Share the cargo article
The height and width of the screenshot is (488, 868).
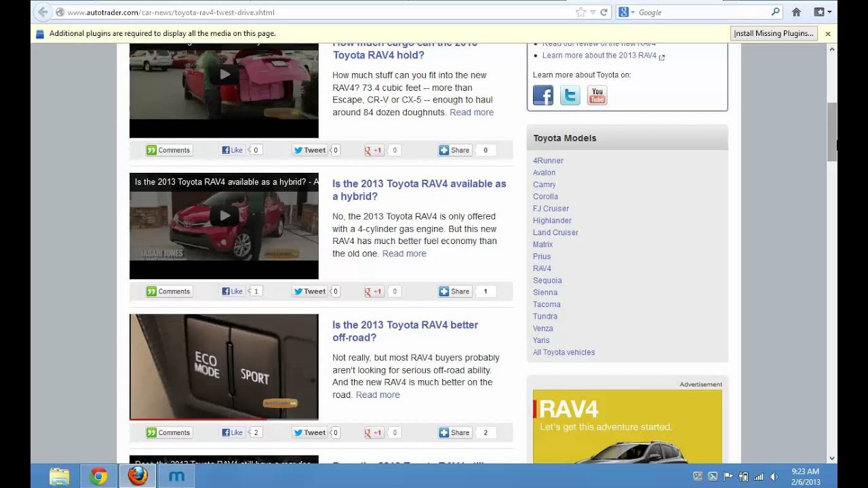tap(454, 150)
